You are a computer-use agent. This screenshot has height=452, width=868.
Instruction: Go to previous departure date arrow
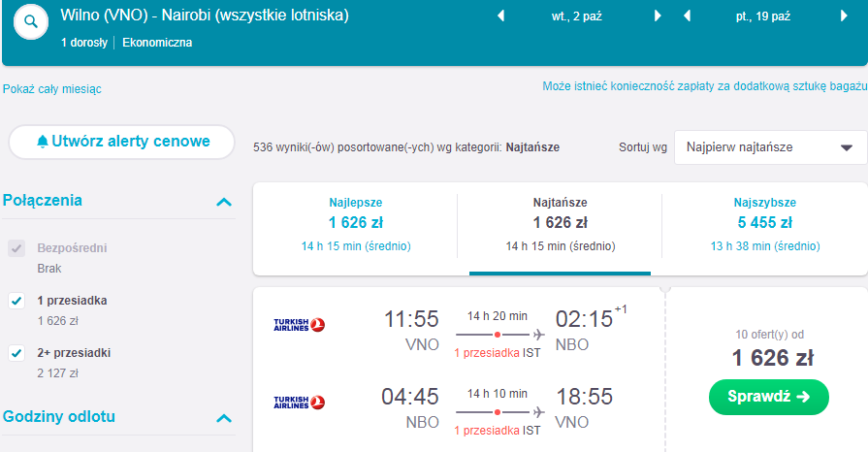501,16
